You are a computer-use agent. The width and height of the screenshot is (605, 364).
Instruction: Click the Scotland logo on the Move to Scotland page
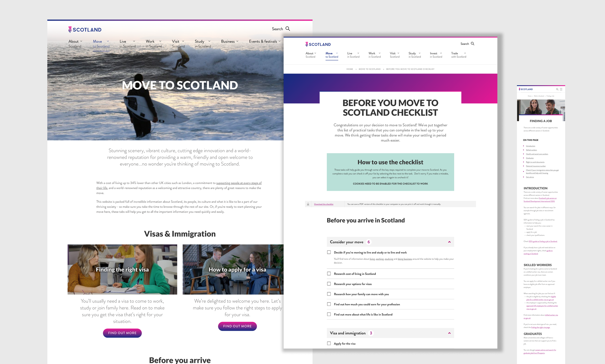point(85,30)
